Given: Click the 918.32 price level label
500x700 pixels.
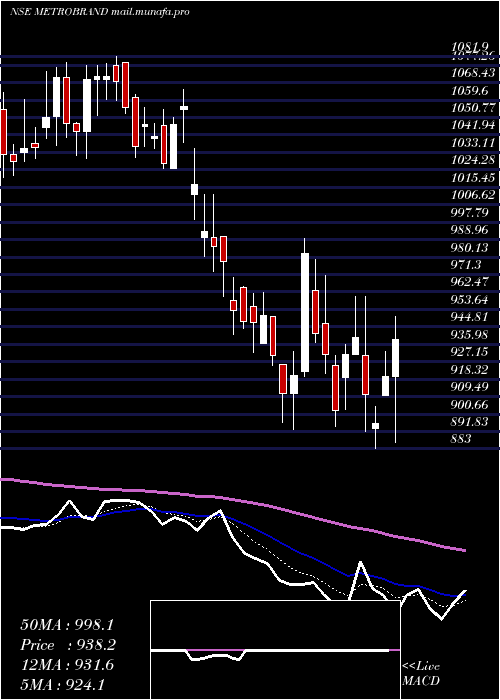Looking at the screenshot, I should tap(470, 369).
